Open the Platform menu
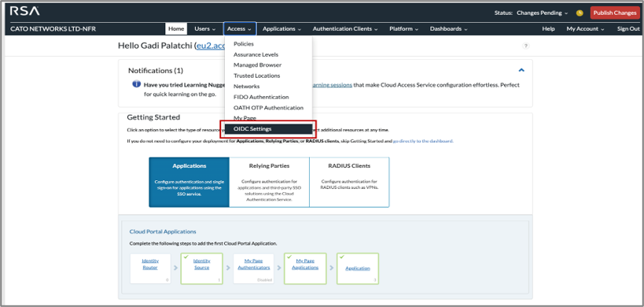This screenshot has width=644, height=307. (403, 29)
